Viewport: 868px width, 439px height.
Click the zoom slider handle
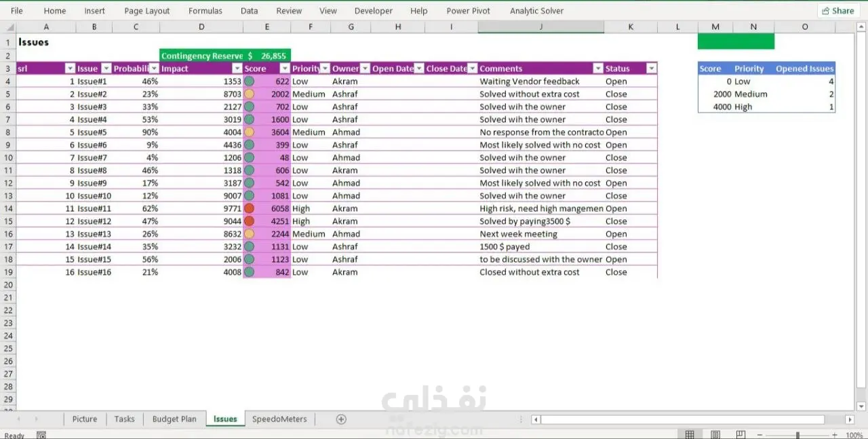tap(797, 435)
